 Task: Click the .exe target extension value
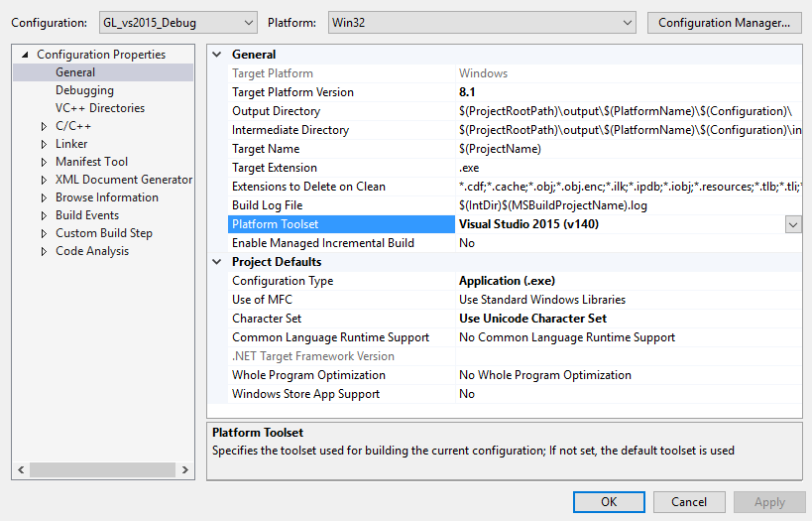[469, 168]
